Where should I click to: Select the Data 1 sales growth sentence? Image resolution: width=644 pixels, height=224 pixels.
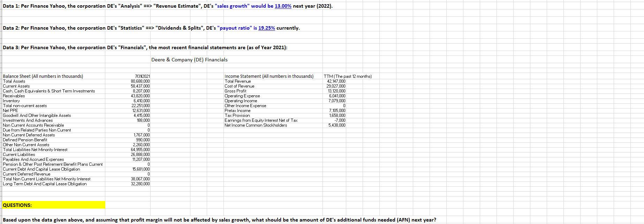(x=168, y=6)
